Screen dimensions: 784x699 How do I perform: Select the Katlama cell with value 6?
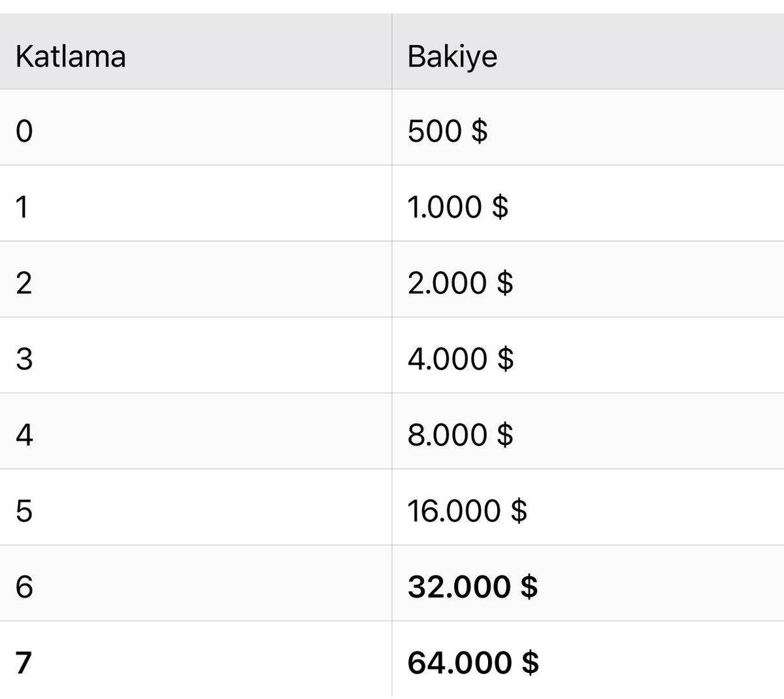[x=196, y=583]
